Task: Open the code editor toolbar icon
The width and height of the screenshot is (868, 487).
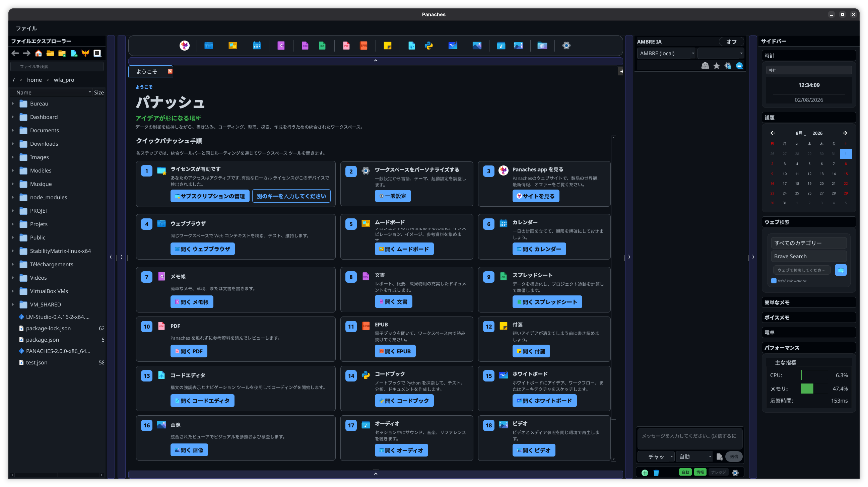Action: (x=411, y=46)
